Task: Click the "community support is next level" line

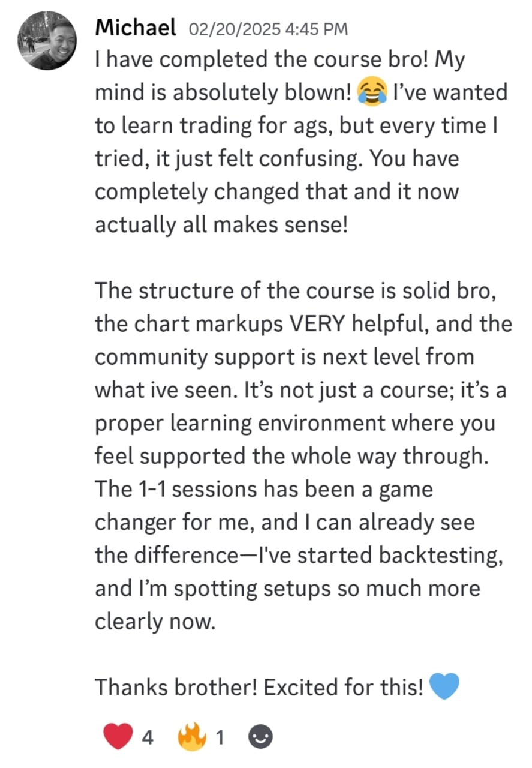Action: (x=285, y=357)
